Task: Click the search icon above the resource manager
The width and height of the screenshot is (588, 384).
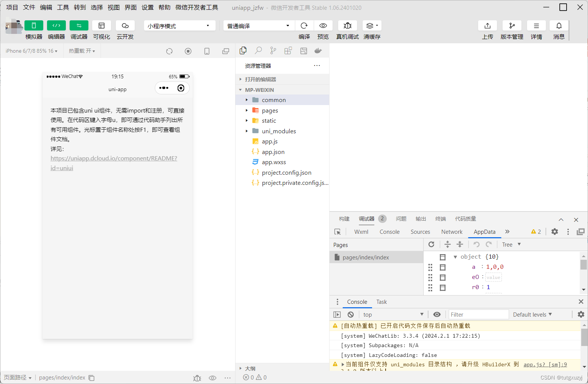Action: click(258, 50)
